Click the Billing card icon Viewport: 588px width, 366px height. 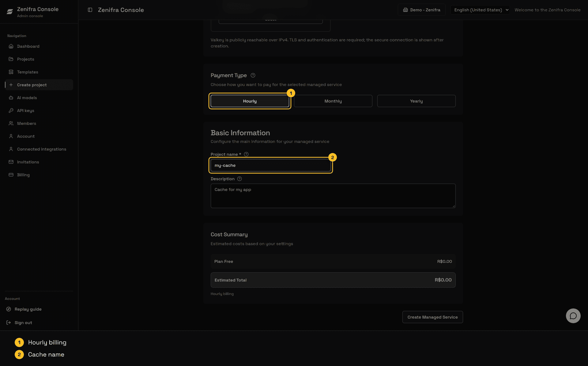point(11,175)
